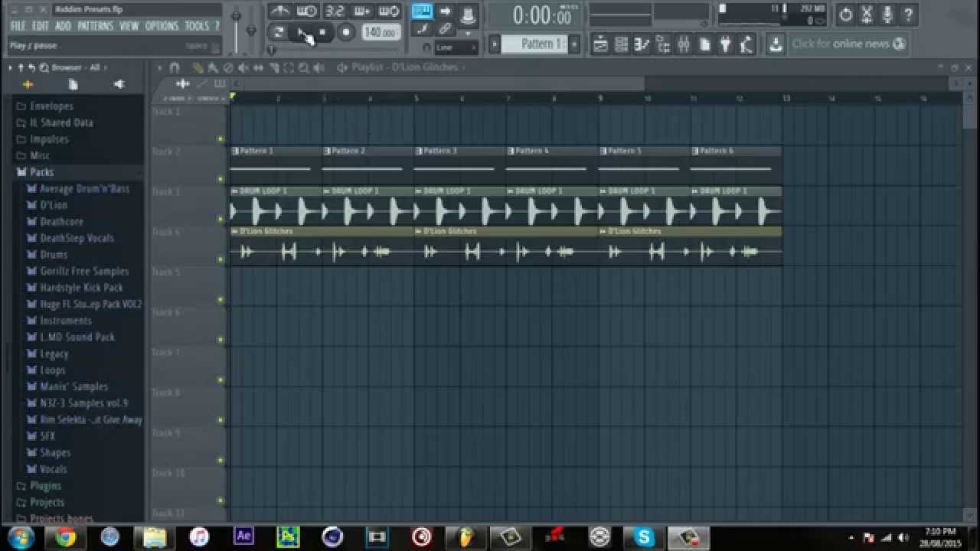Click the 140.000 tempo field
The width and height of the screenshot is (980, 551).
click(x=381, y=32)
